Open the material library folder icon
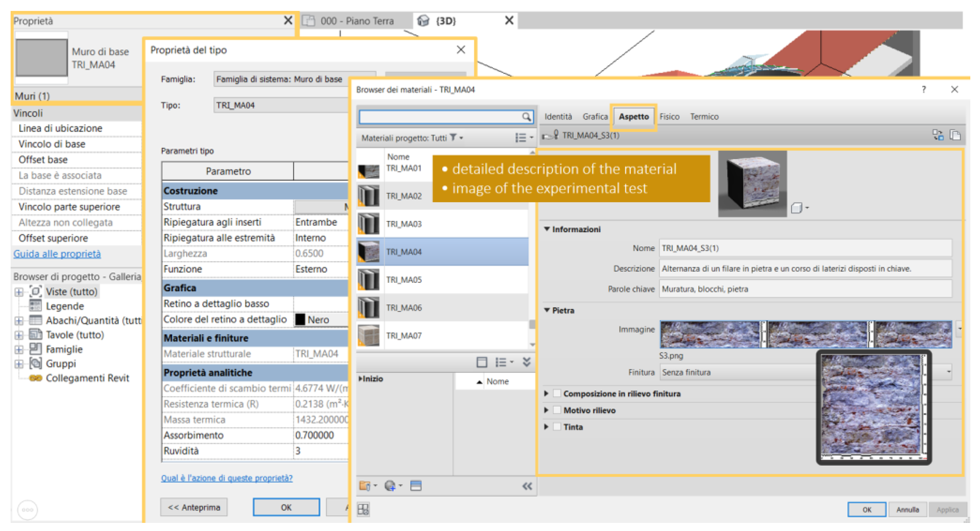Screen dimensions: 980x531 pos(365,486)
